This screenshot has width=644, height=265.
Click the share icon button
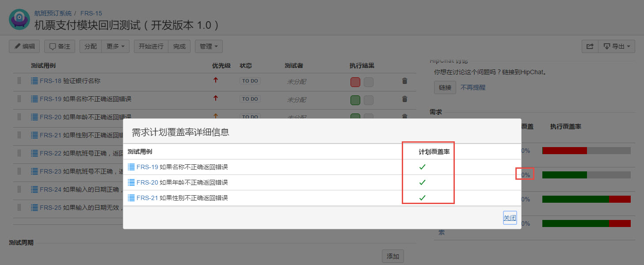tap(590, 46)
